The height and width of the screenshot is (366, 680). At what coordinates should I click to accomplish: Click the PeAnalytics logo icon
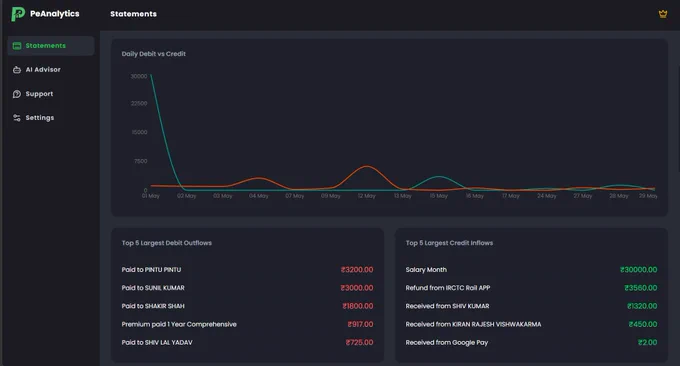(x=18, y=14)
